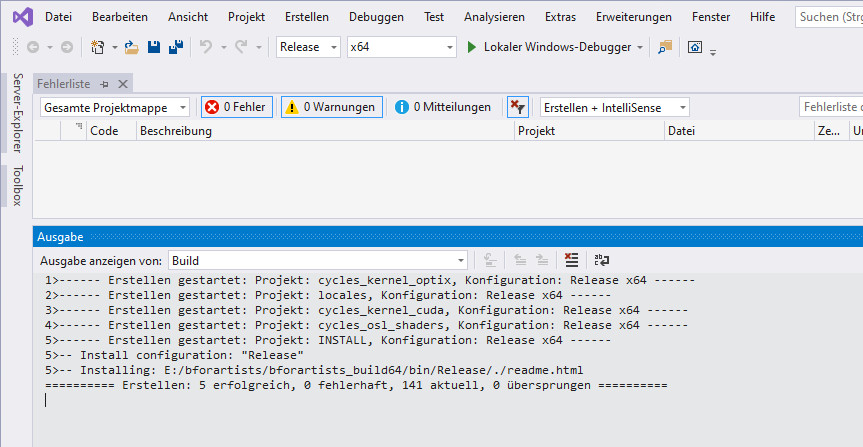The height and width of the screenshot is (447, 863).
Task: Click the go to previous message icon
Action: (x=520, y=260)
